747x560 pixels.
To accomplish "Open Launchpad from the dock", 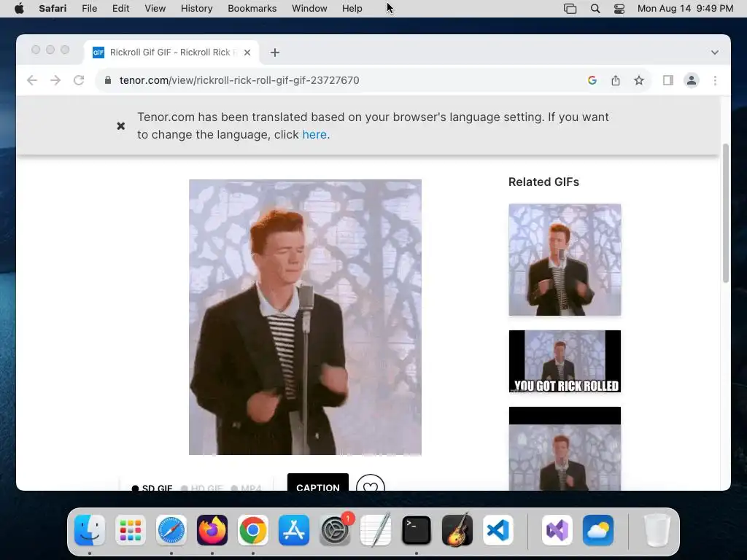I will tap(131, 530).
